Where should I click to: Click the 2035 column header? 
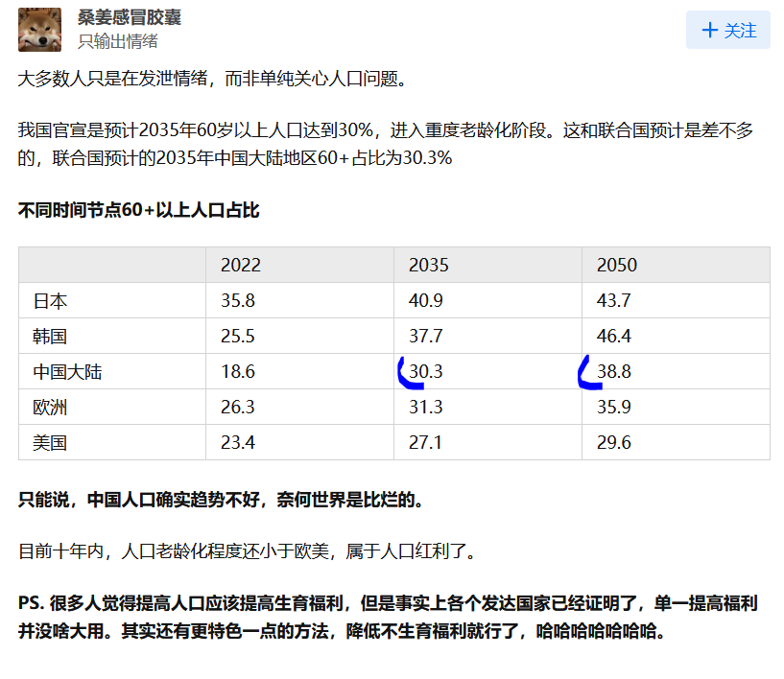tap(429, 266)
